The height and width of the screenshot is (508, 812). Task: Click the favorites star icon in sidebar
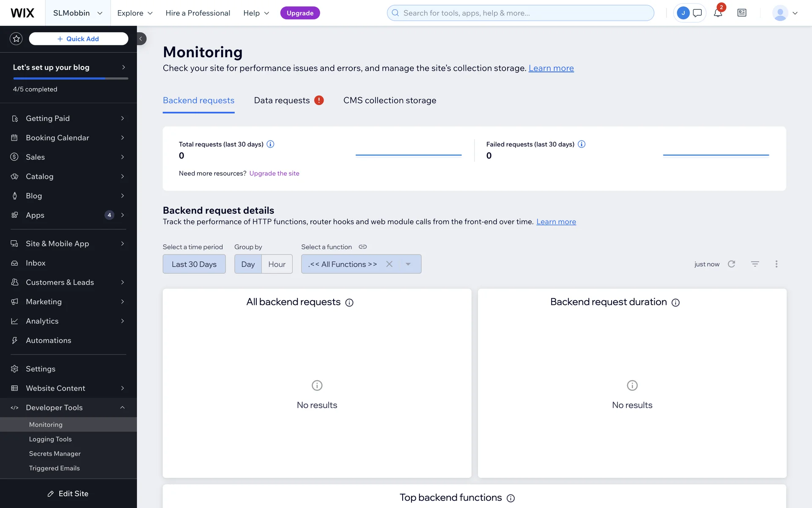coord(16,39)
